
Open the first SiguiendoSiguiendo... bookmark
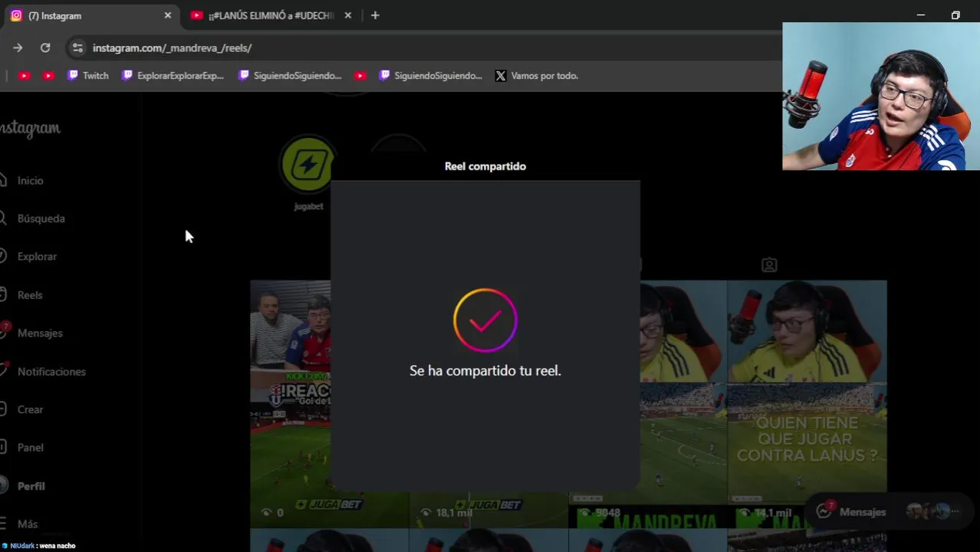tap(290, 76)
